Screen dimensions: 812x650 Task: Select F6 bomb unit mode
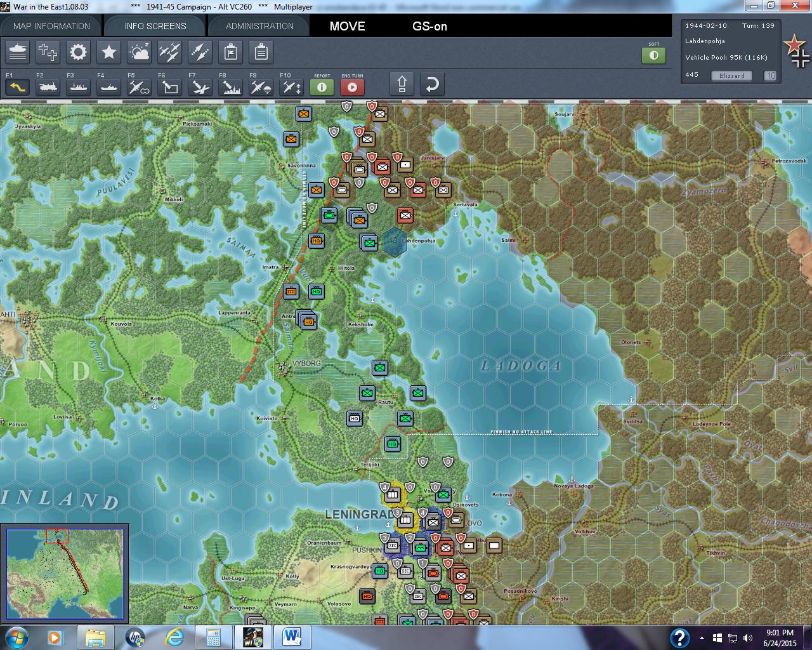(x=169, y=87)
